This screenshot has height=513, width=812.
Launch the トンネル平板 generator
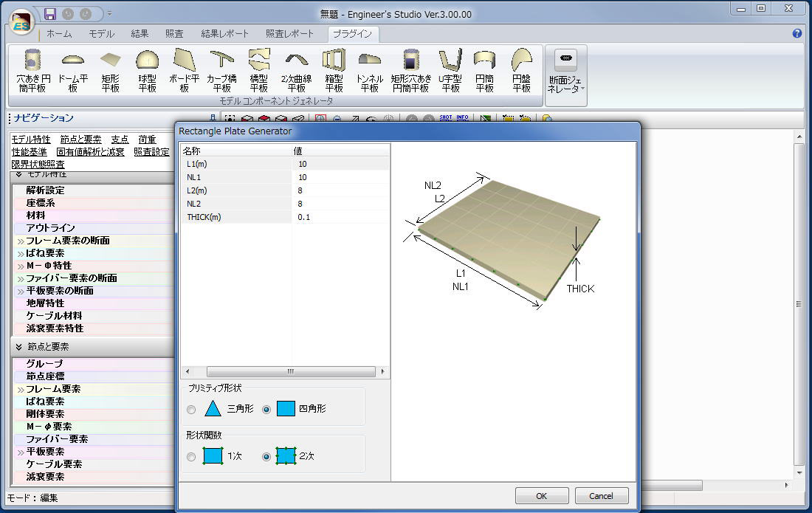pos(370,70)
